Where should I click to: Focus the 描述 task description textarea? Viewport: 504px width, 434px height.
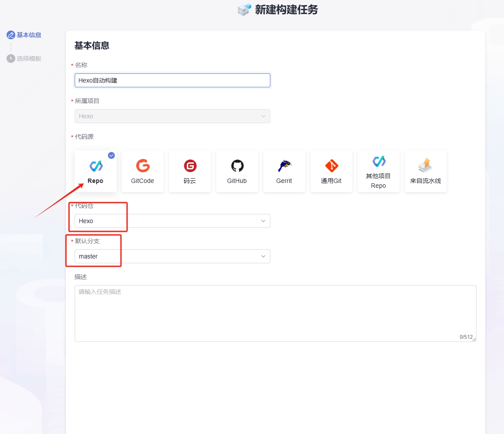coord(275,313)
